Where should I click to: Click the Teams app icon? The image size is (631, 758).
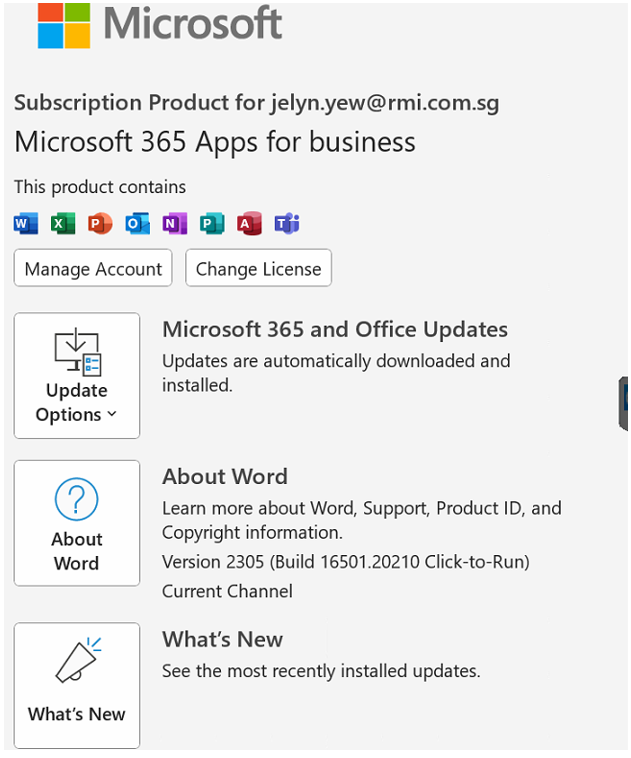(x=287, y=223)
